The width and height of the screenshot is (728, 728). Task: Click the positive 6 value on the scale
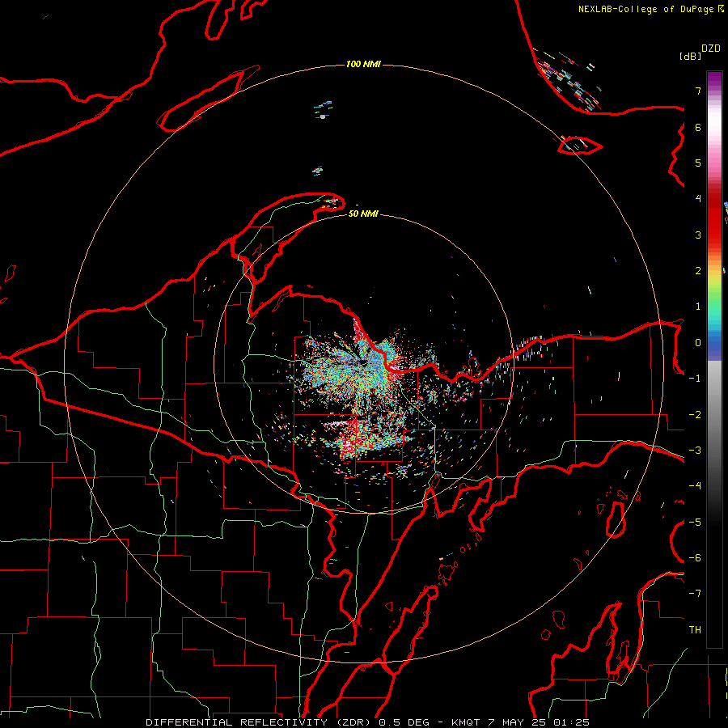coord(698,127)
